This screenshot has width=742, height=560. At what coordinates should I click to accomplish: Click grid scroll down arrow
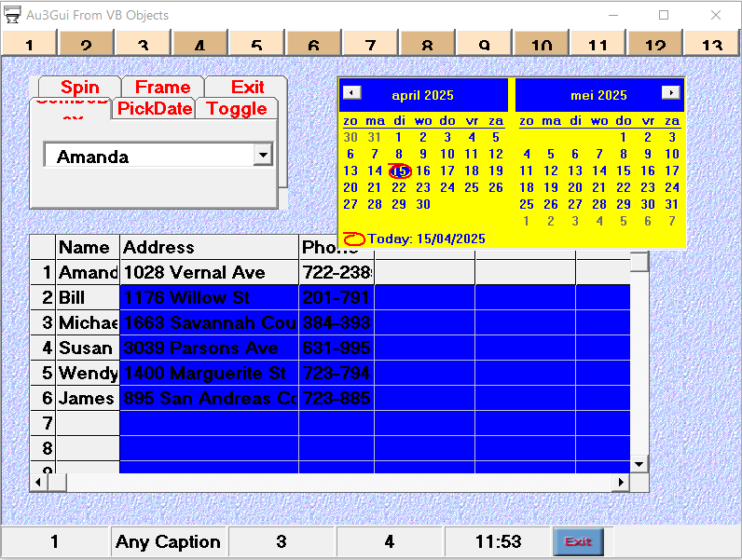(639, 464)
